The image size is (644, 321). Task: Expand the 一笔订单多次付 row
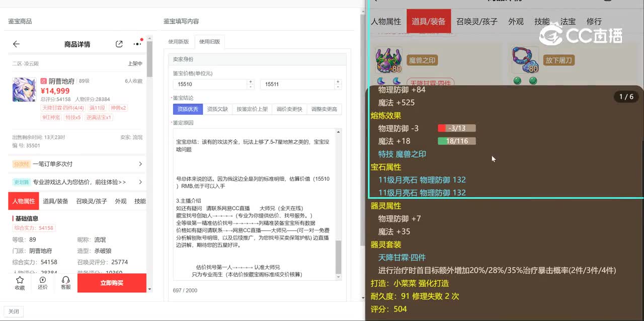[77, 164]
